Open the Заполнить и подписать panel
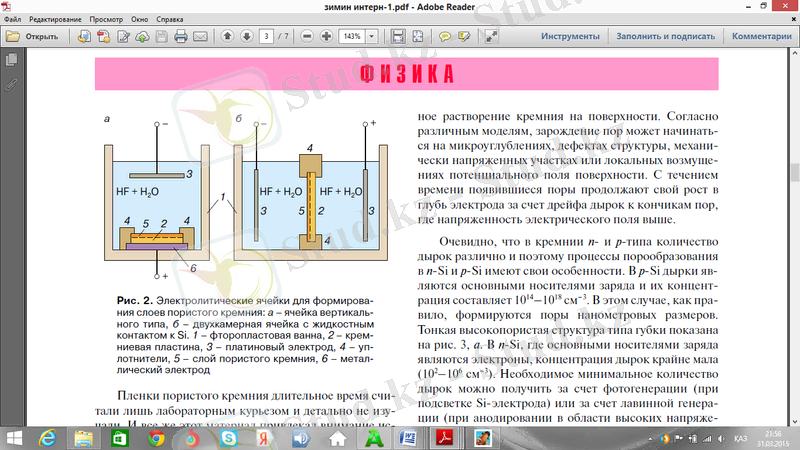The image size is (800, 450). [665, 36]
